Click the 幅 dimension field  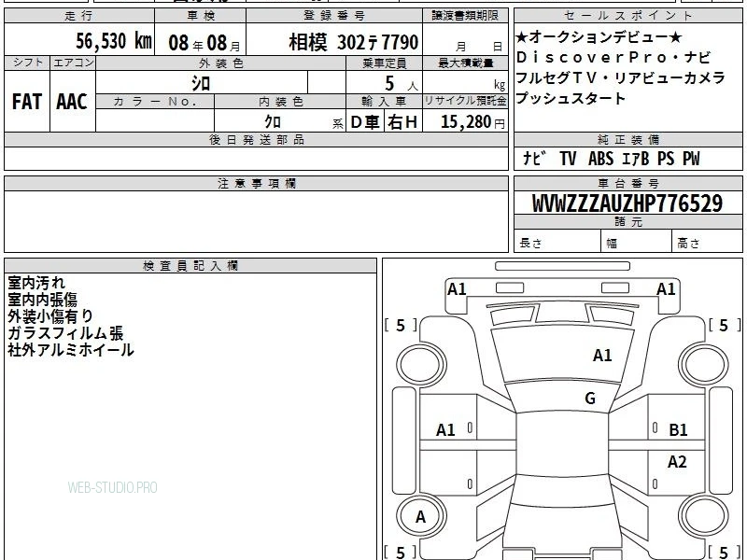[637, 242]
